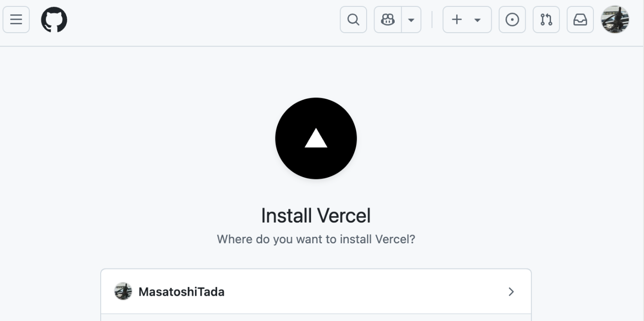644x321 pixels.
Task: Open the Pull requests icon
Action: [546, 20]
